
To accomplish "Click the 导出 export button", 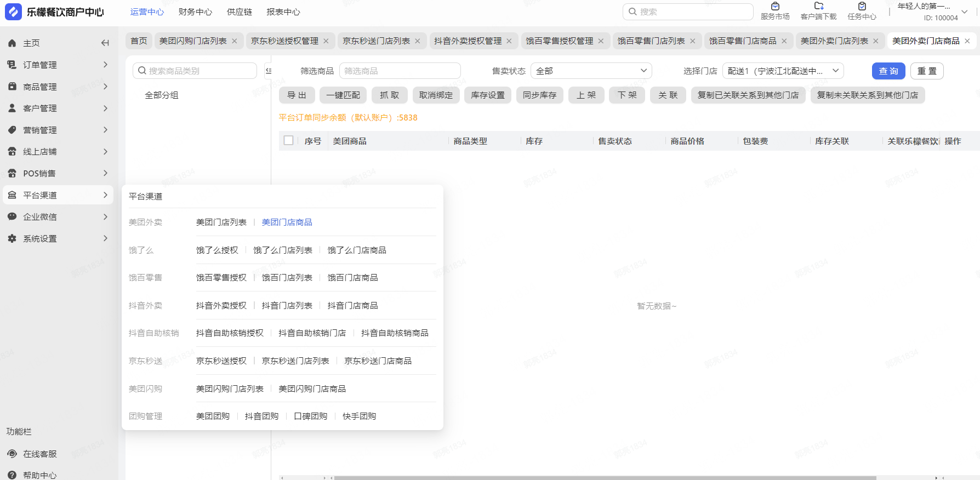I will tap(297, 95).
